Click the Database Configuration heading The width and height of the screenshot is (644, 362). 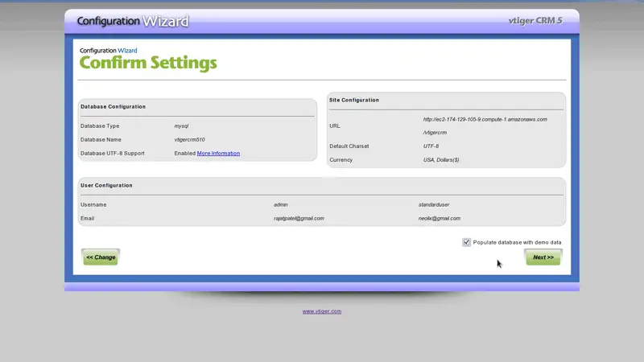click(113, 107)
